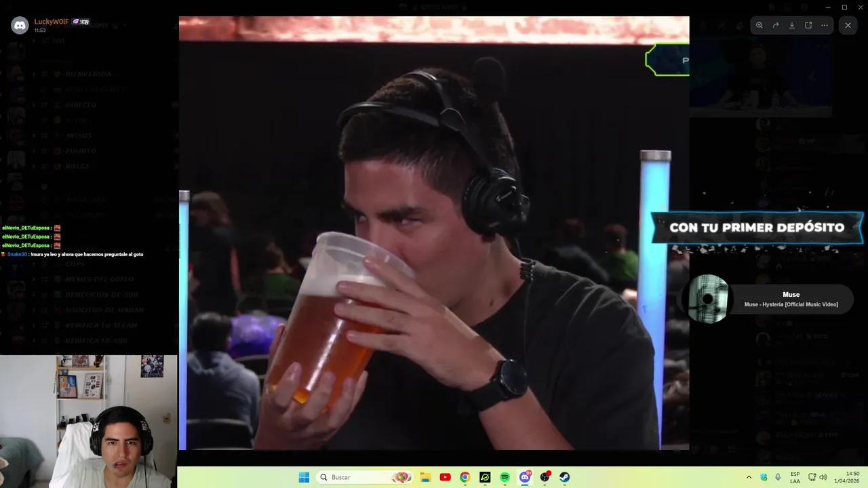Viewport: 868px width, 488px height.
Task: Open the volume speaker tray icon
Action: [x=823, y=477]
